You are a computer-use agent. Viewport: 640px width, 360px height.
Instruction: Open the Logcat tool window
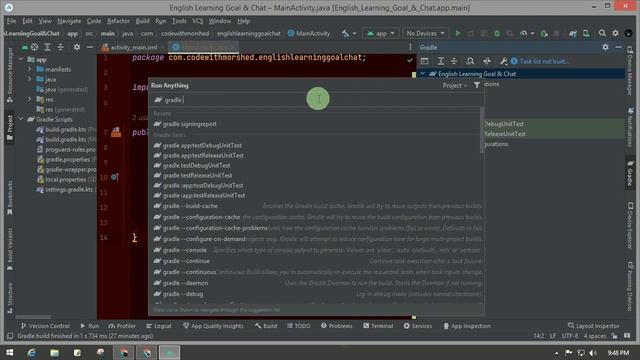click(159, 326)
